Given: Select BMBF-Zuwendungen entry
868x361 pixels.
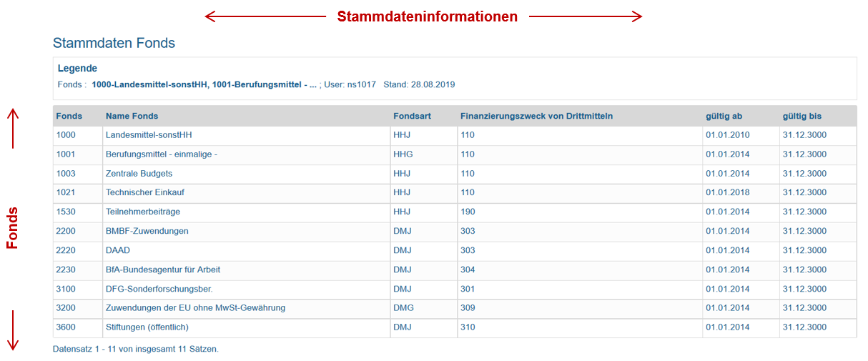Looking at the screenshot, I should [x=147, y=232].
